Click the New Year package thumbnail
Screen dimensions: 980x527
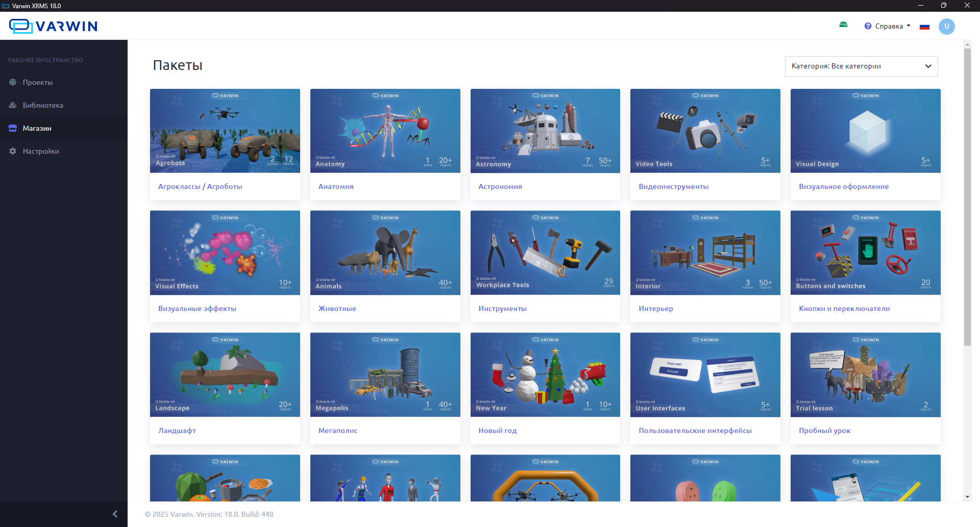tap(545, 375)
